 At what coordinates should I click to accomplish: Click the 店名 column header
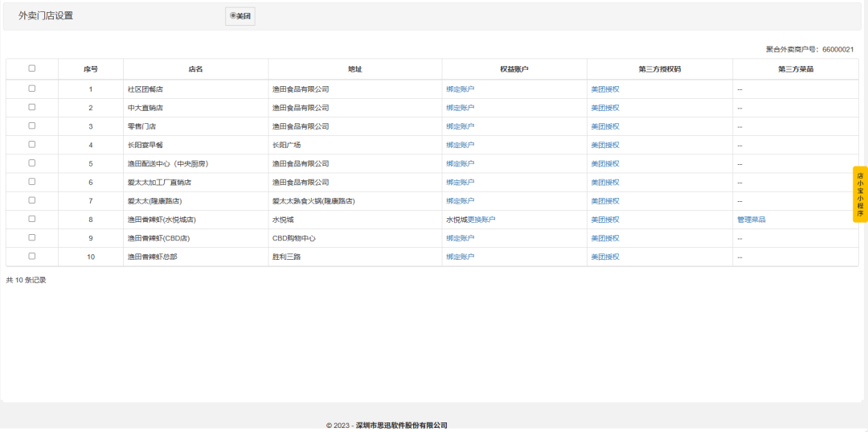pos(196,69)
